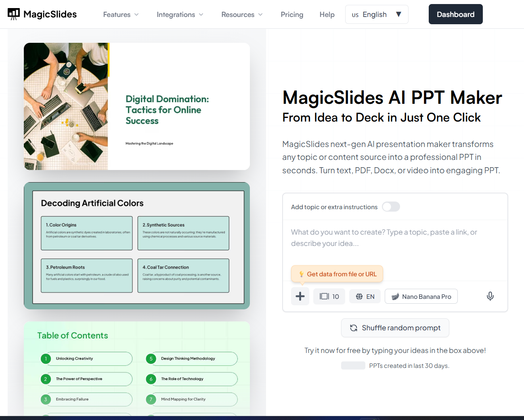Open the 10 slides count selector
524x420 pixels.
(329, 296)
